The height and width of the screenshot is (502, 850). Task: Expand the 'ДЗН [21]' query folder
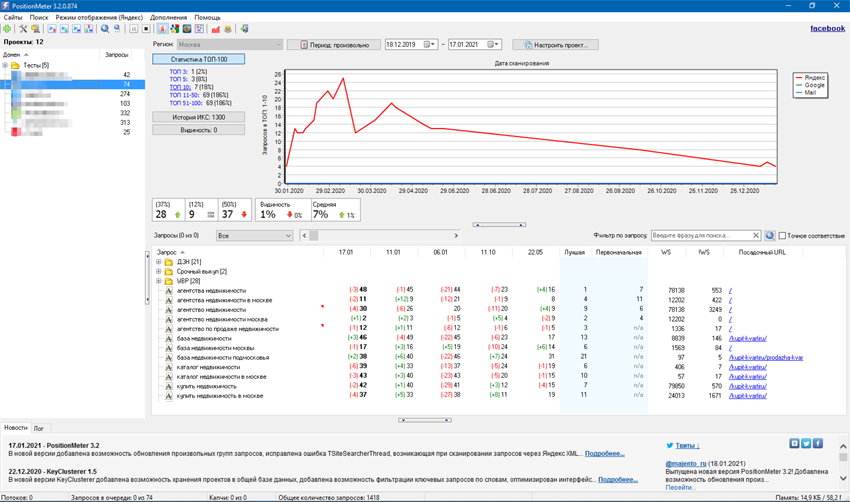click(x=159, y=261)
